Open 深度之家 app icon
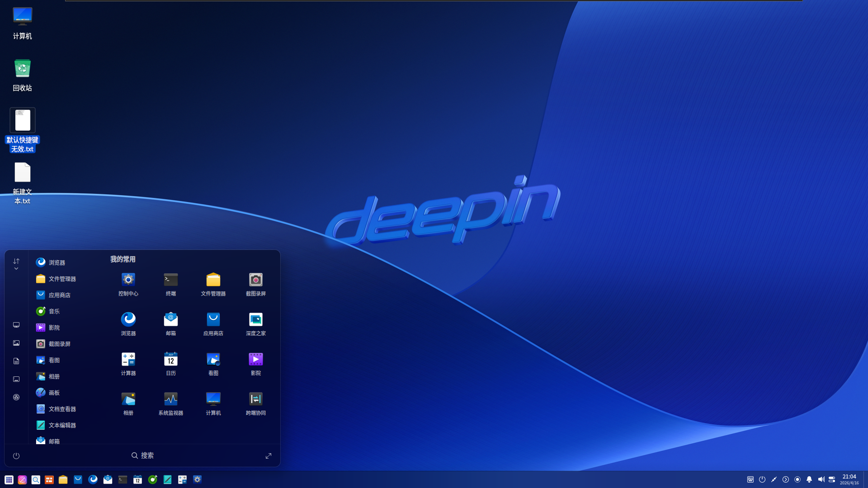Screen dimensions: 868x488 point(256,320)
